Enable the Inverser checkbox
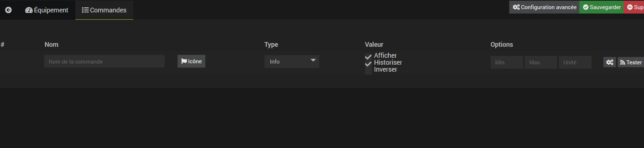Image resolution: width=644 pixels, height=148 pixels. click(368, 71)
